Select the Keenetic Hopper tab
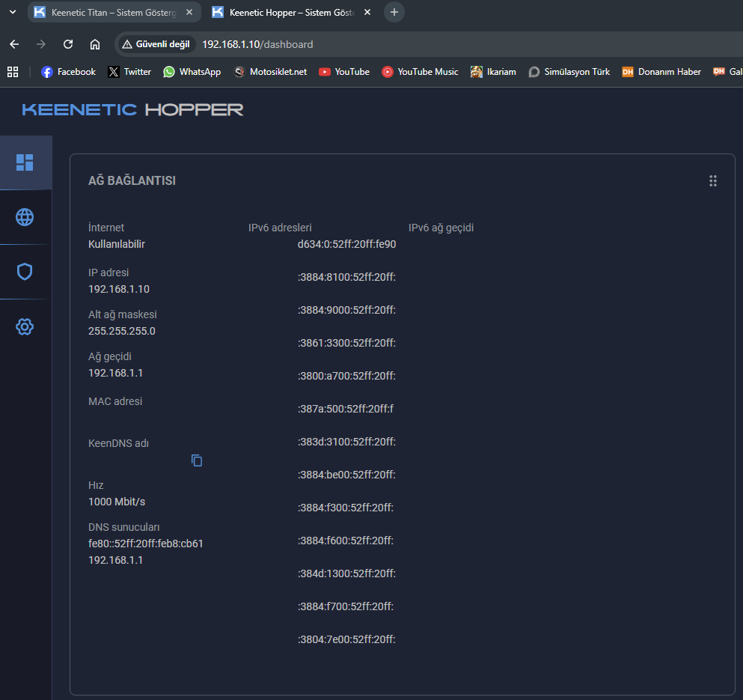Image resolution: width=743 pixels, height=700 pixels. [284, 12]
